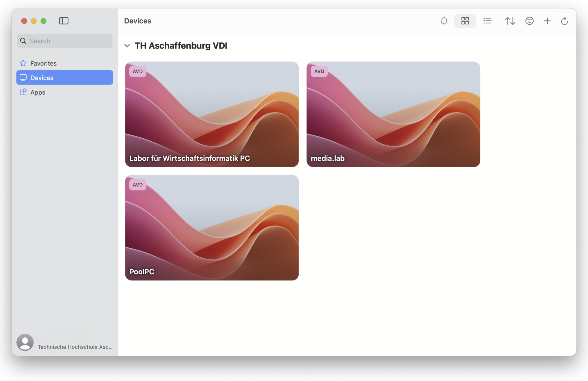Switch to list view layout
The image size is (588, 381).
[487, 21]
